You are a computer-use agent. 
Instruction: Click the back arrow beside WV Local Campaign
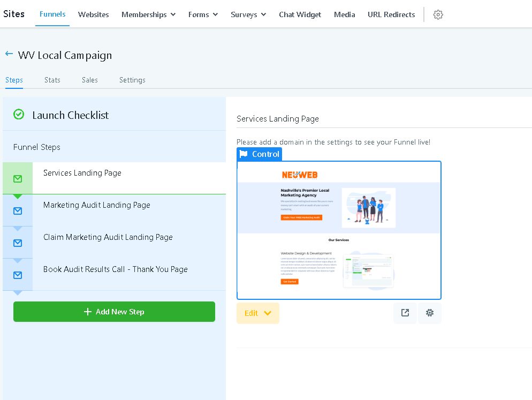tap(9, 54)
